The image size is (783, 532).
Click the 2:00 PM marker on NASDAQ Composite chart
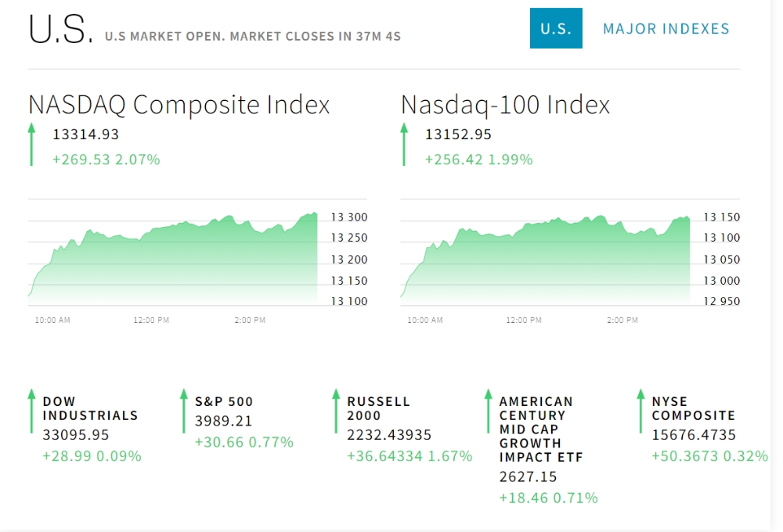(249, 320)
